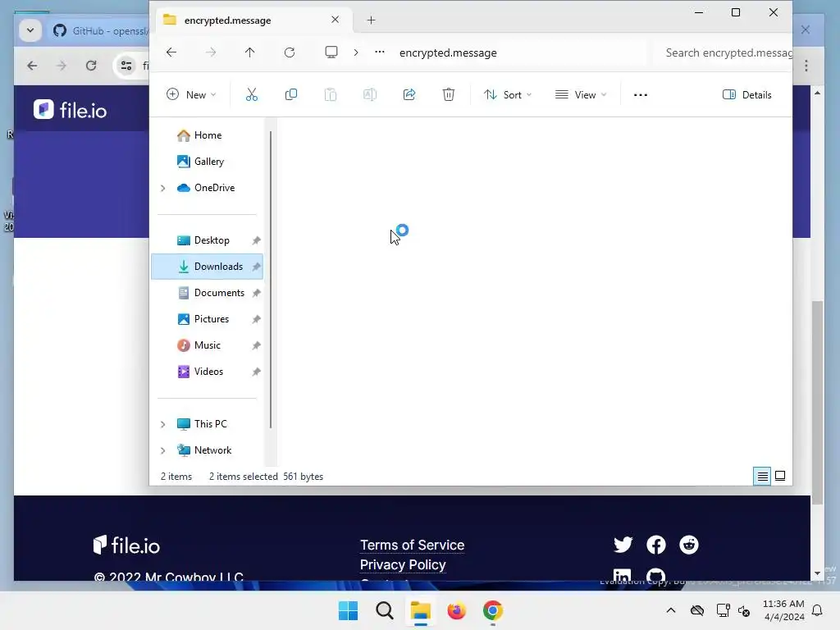Open file.io Facebook icon link

(x=656, y=545)
